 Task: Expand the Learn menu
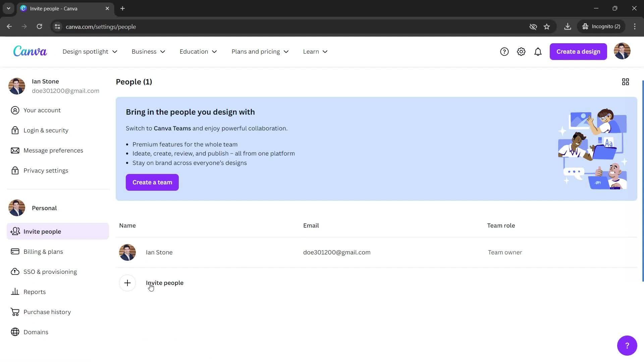(315, 52)
